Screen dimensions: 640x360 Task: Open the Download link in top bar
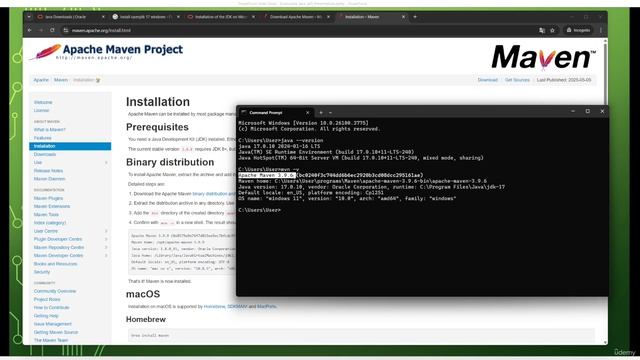[x=487, y=80]
